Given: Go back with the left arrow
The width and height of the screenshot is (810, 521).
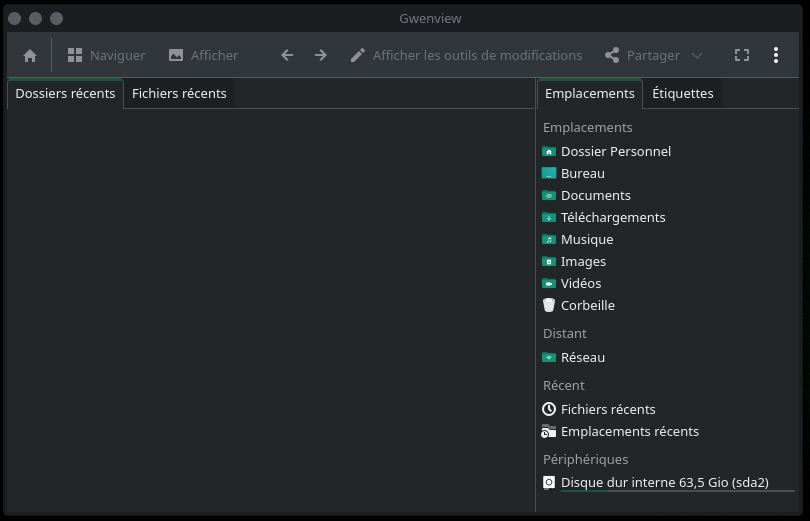Looking at the screenshot, I should coord(287,56).
